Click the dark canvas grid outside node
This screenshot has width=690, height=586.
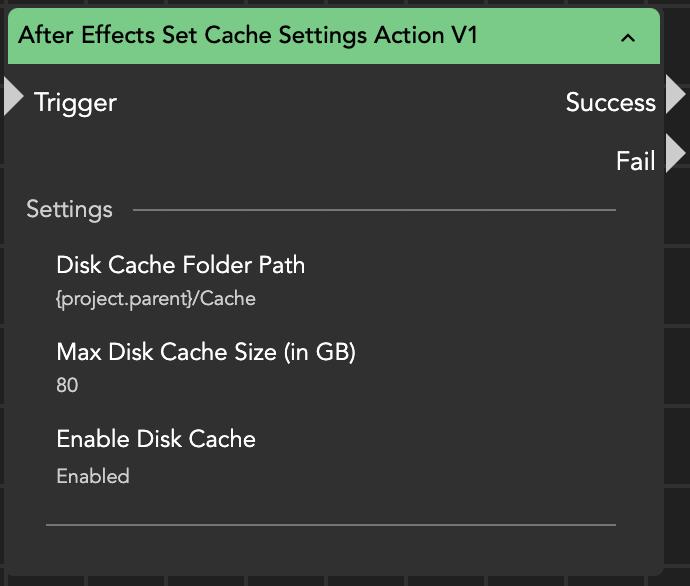point(678,400)
